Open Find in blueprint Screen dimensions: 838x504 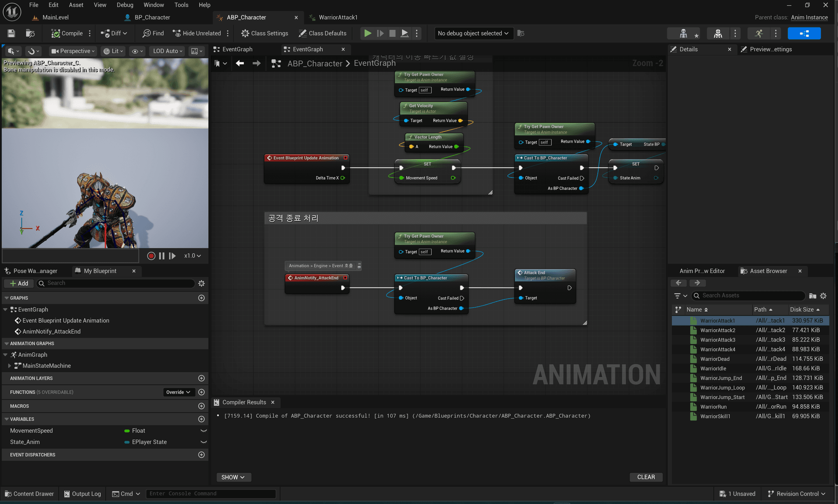[153, 34]
